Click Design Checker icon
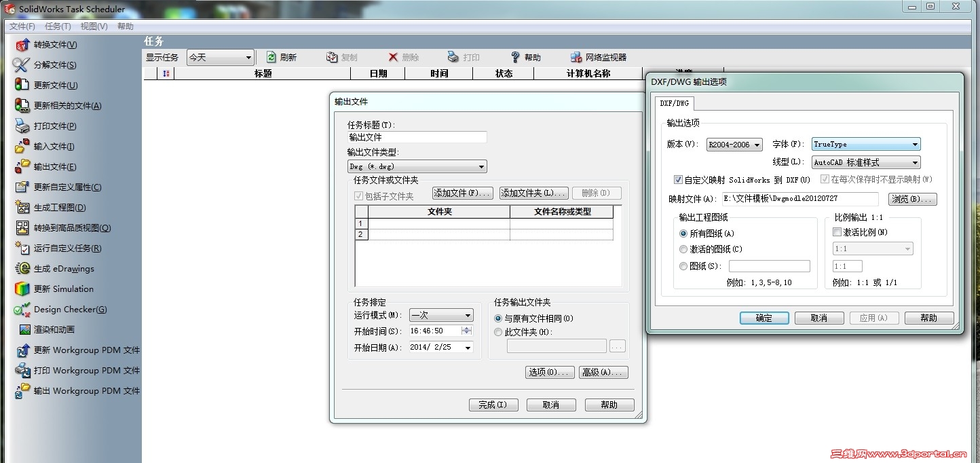The image size is (980, 463). (x=22, y=310)
